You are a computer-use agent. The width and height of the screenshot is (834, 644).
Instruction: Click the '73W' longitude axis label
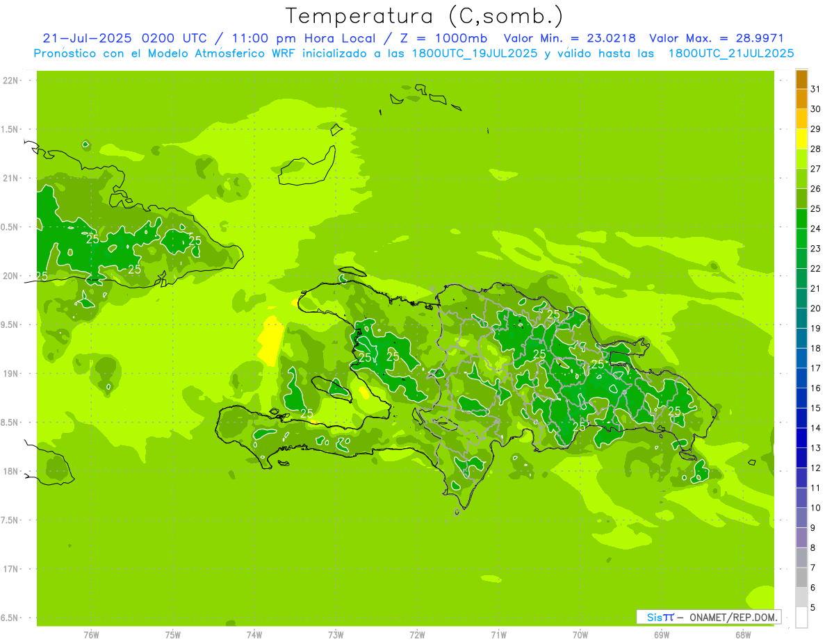click(x=336, y=634)
